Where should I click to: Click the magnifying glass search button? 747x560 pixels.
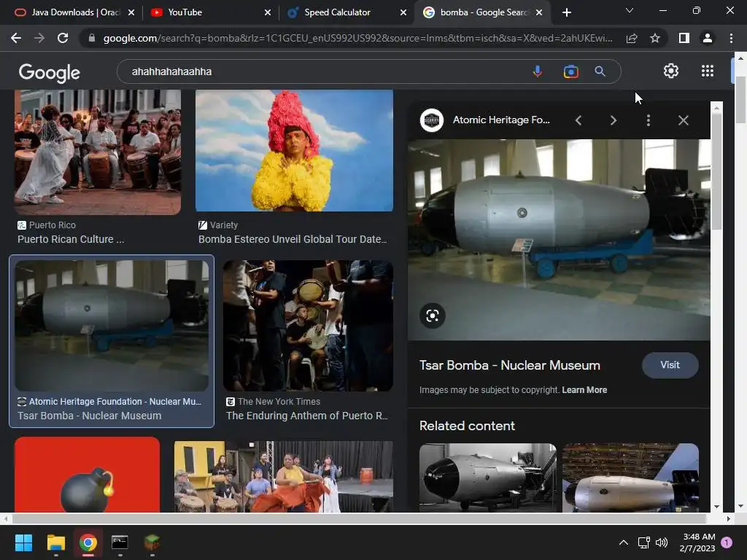(600, 71)
